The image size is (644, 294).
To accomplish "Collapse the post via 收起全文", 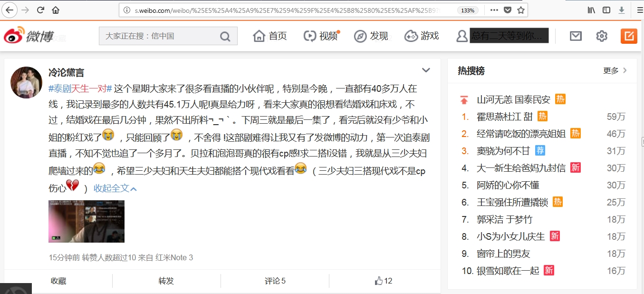I will click(115, 188).
